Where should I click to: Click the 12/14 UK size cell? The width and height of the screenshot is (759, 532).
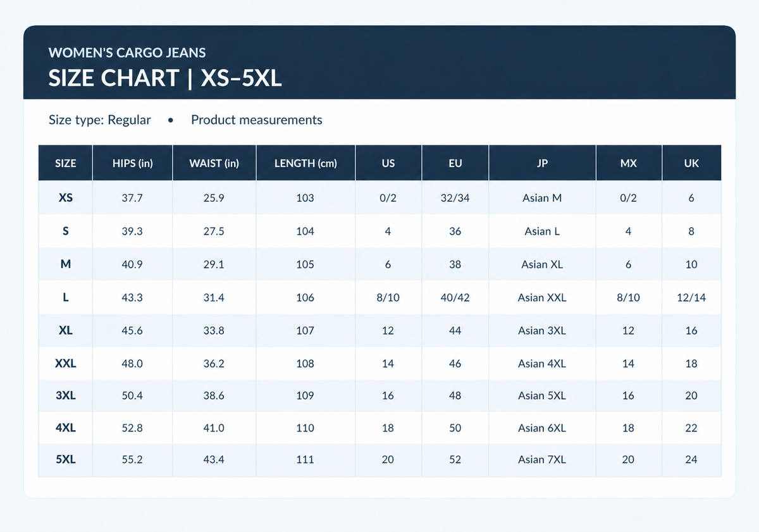pos(691,297)
